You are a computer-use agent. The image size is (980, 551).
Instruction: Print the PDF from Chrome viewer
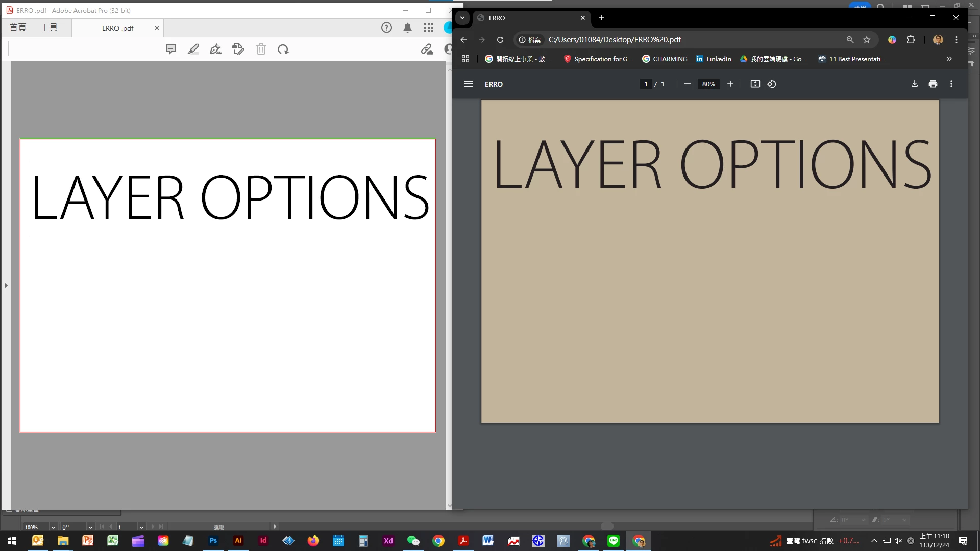(933, 84)
